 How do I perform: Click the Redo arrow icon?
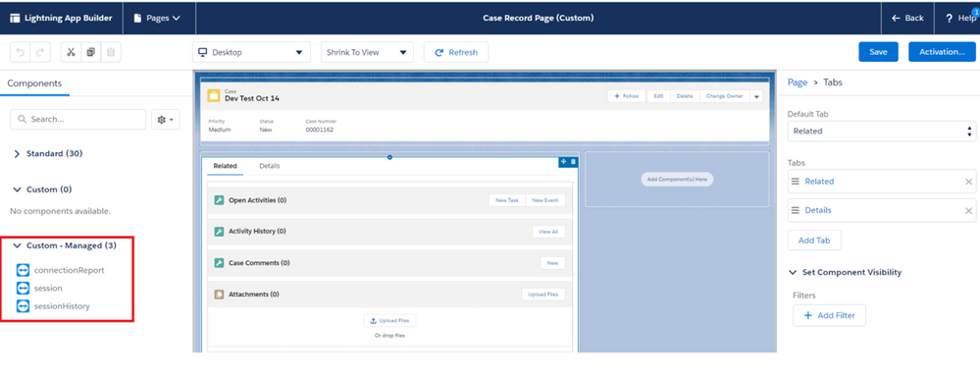40,53
